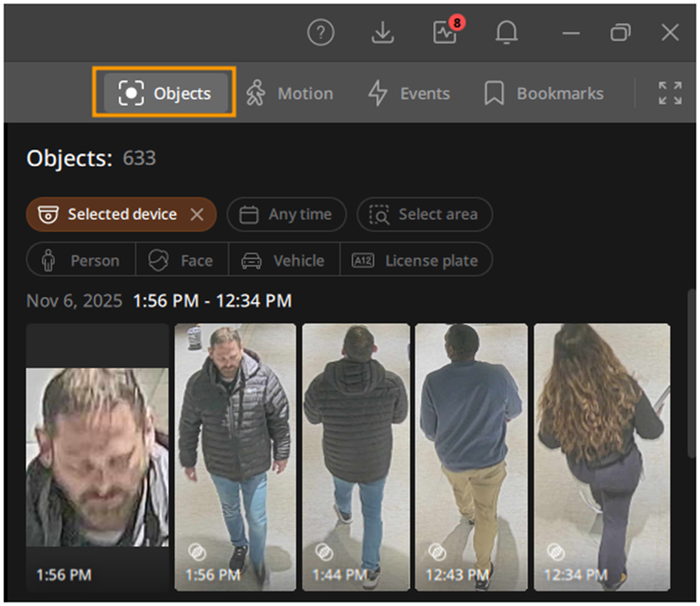Viewport: 700px width, 606px height.
Task: Open the Bookmarks tab
Action: (x=544, y=94)
